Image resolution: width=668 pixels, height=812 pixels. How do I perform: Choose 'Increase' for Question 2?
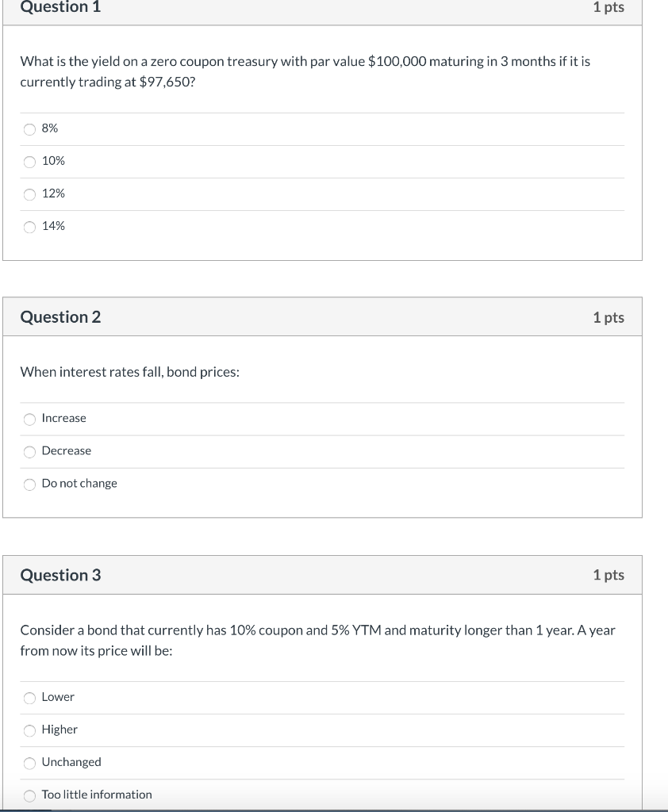(x=29, y=419)
